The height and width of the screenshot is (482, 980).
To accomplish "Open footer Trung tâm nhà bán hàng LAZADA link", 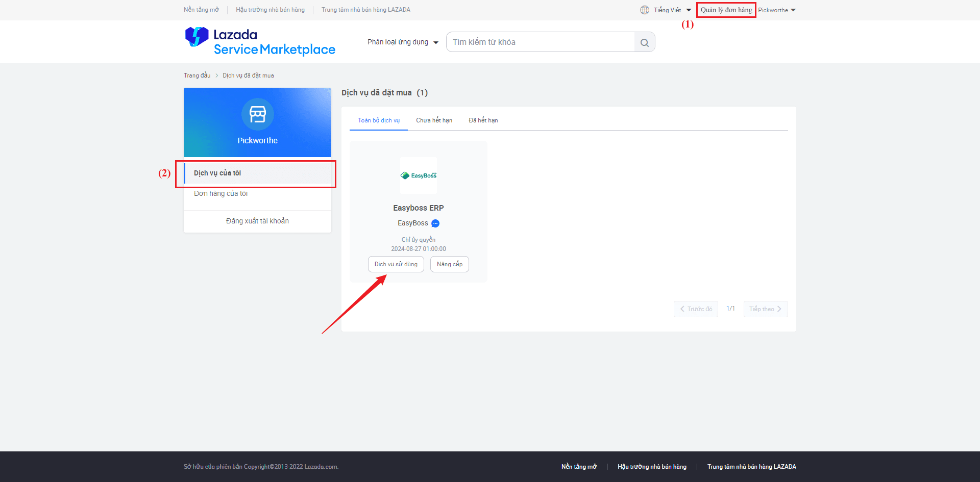I will pos(752,467).
